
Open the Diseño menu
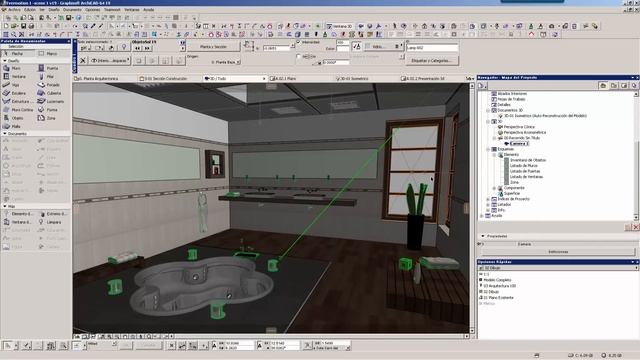54,9
